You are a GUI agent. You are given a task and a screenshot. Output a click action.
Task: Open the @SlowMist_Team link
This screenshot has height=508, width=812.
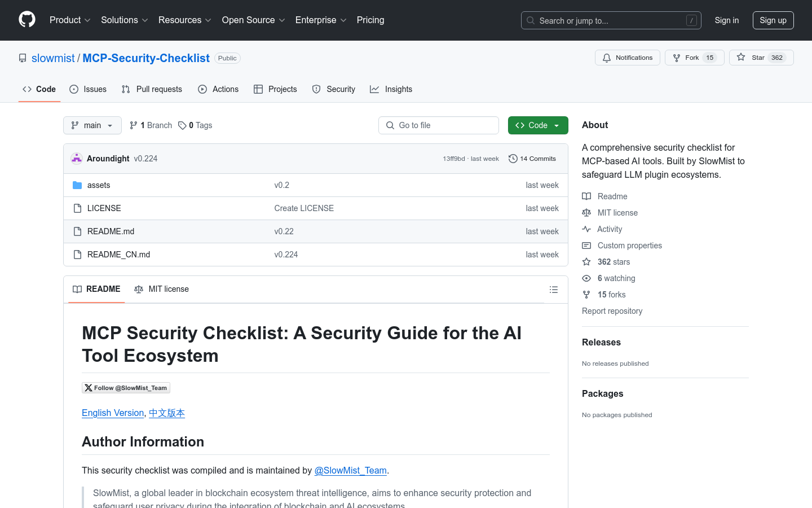(x=350, y=470)
